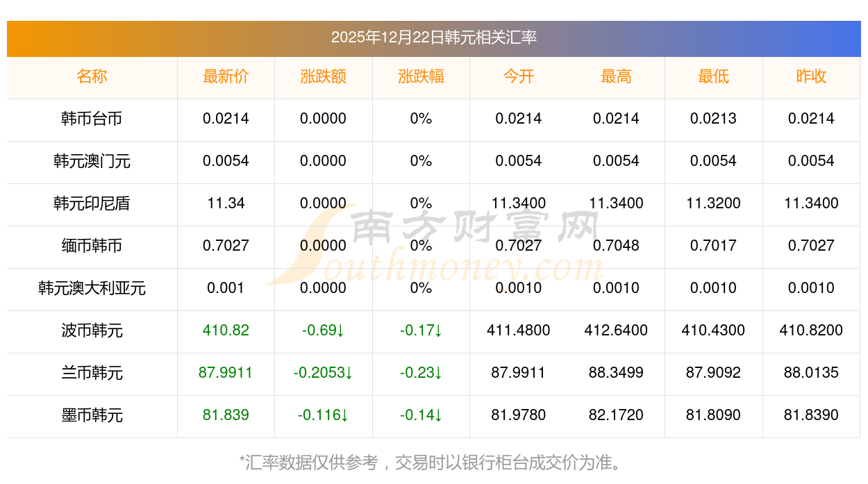
Task: Select the 涨跌幅 column header
Action: pyautogui.click(x=421, y=76)
